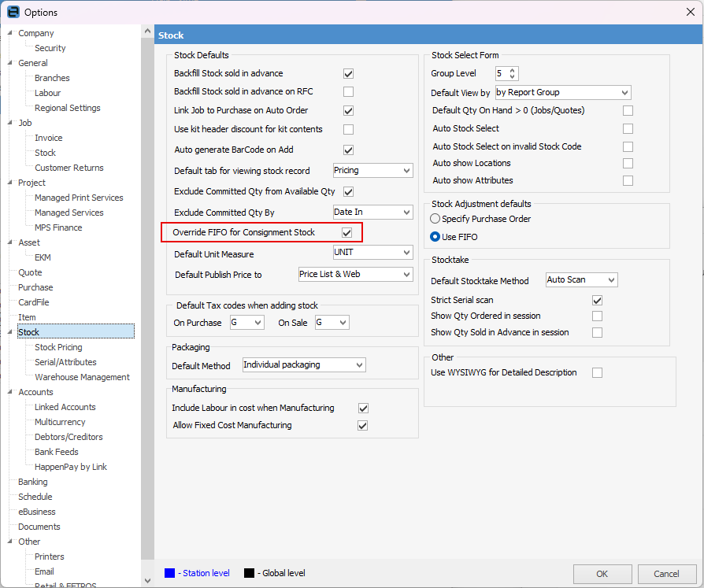Image resolution: width=704 pixels, height=588 pixels.
Task: Open the On Sale tax code dropdown
Action: (332, 322)
